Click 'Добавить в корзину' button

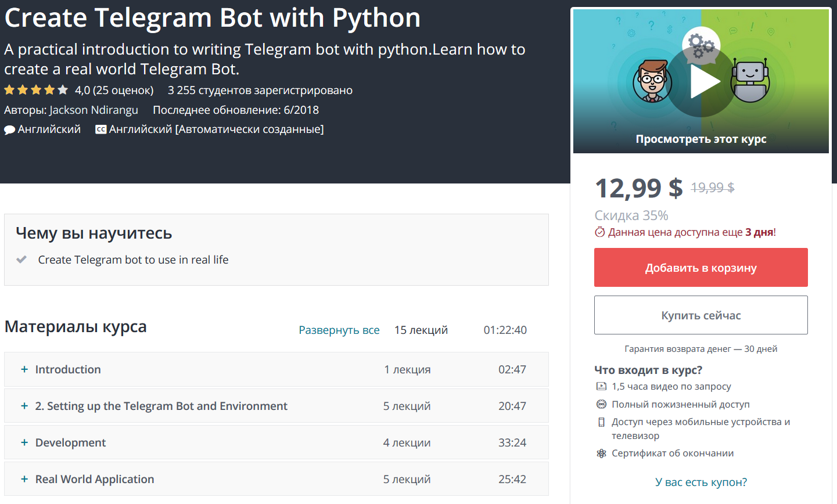pos(701,268)
